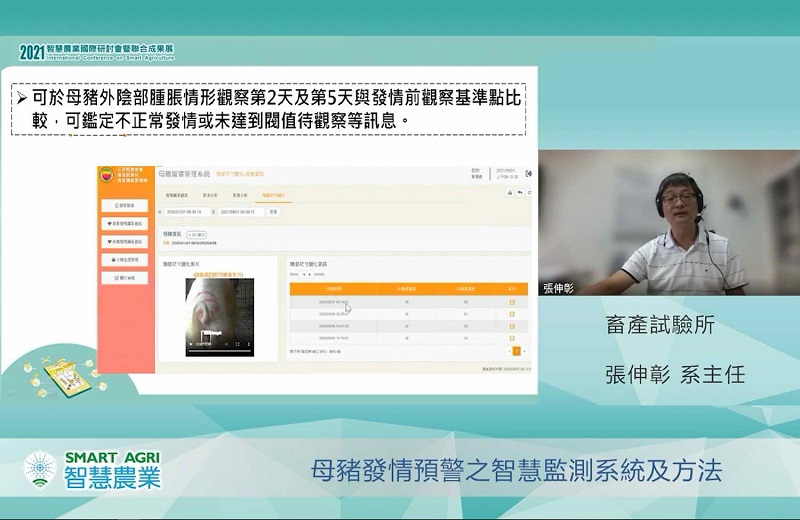Open detail icon for the 2020/09/07 row

512,302
